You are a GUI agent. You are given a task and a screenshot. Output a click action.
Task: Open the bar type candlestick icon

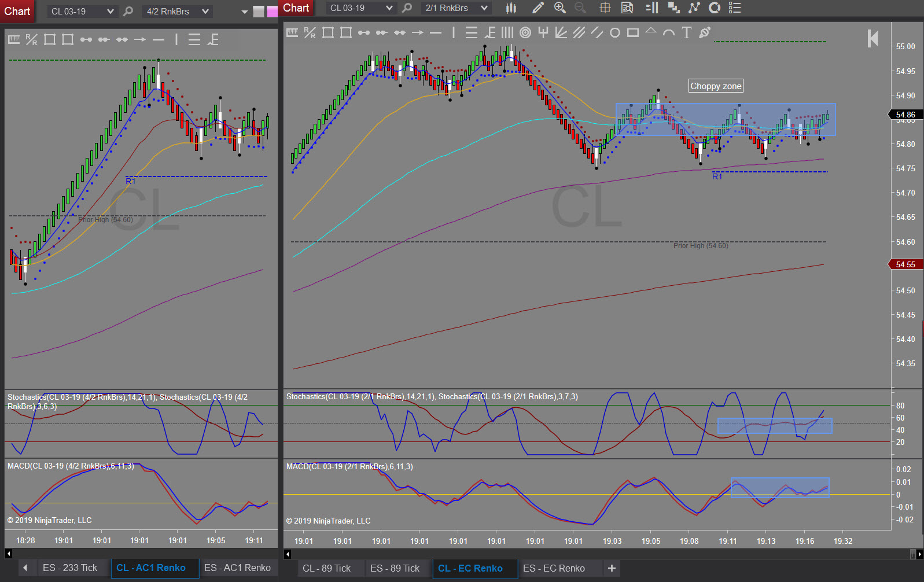coord(511,8)
